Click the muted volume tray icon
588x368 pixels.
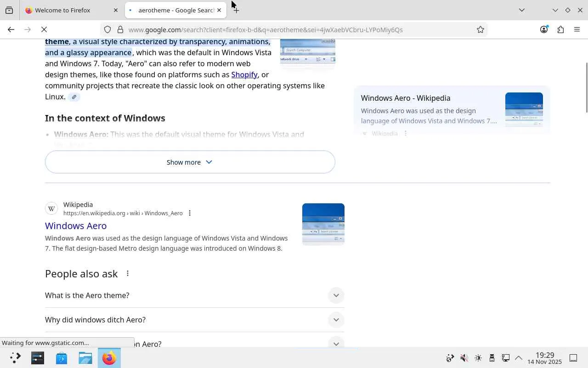tap(464, 358)
